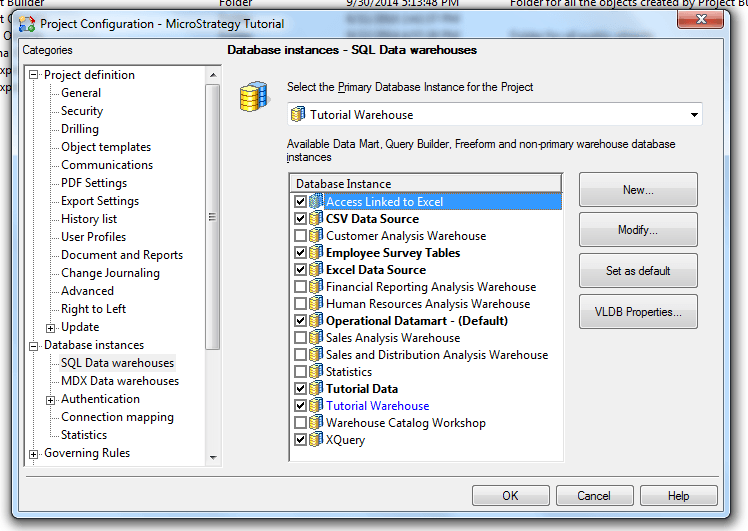Click the Statistics database instance icon
Image resolution: width=748 pixels, height=531 pixels.
(x=316, y=372)
